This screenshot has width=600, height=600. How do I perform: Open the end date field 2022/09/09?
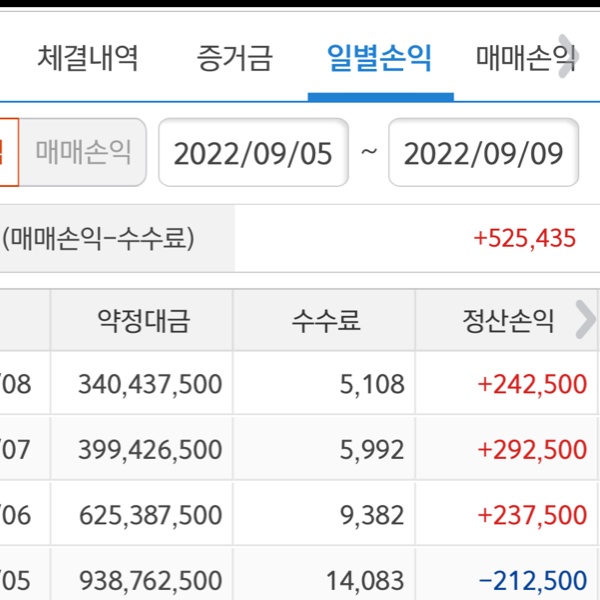coord(483,153)
